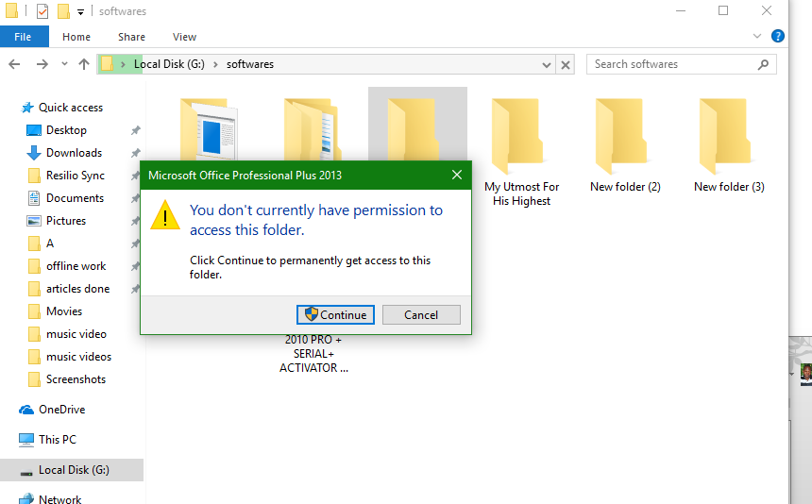812x504 pixels.
Task: Open Documents in the sidebar
Action: click(75, 198)
